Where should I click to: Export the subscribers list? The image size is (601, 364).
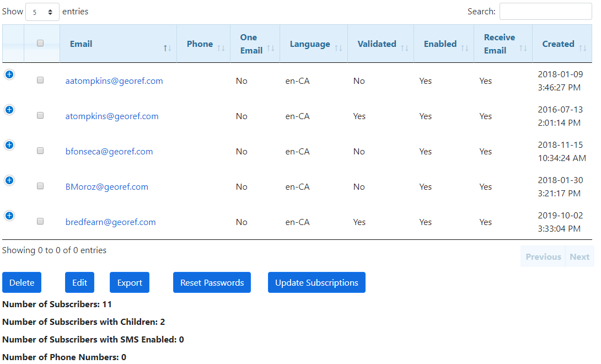130,282
